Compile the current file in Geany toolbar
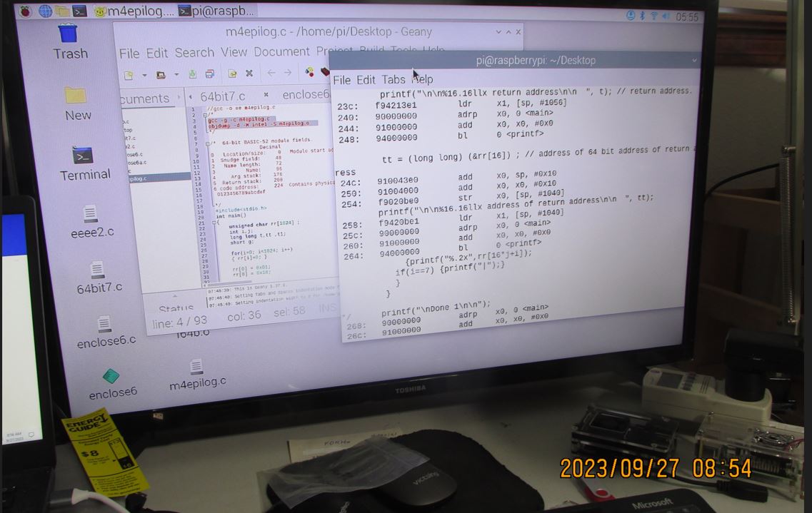812x513 pixels. click(309, 72)
